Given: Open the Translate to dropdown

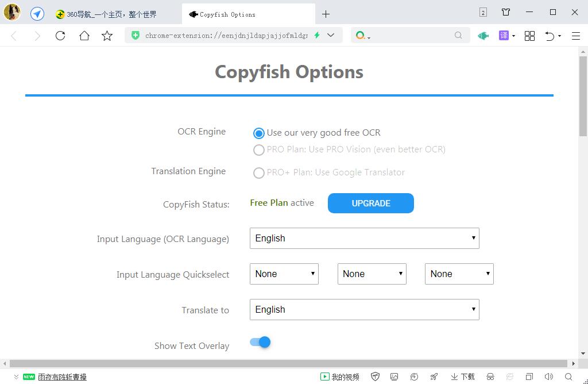Looking at the screenshot, I should tap(365, 310).
